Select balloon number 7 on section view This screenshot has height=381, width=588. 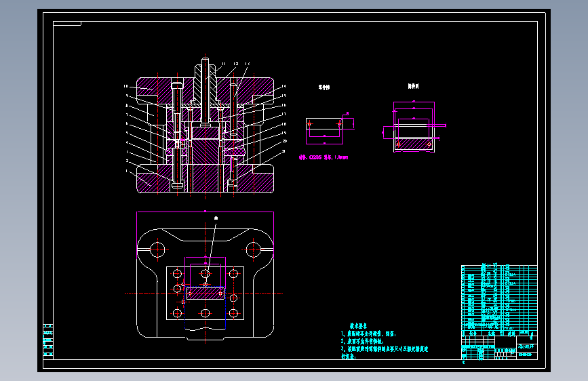tap(127, 115)
